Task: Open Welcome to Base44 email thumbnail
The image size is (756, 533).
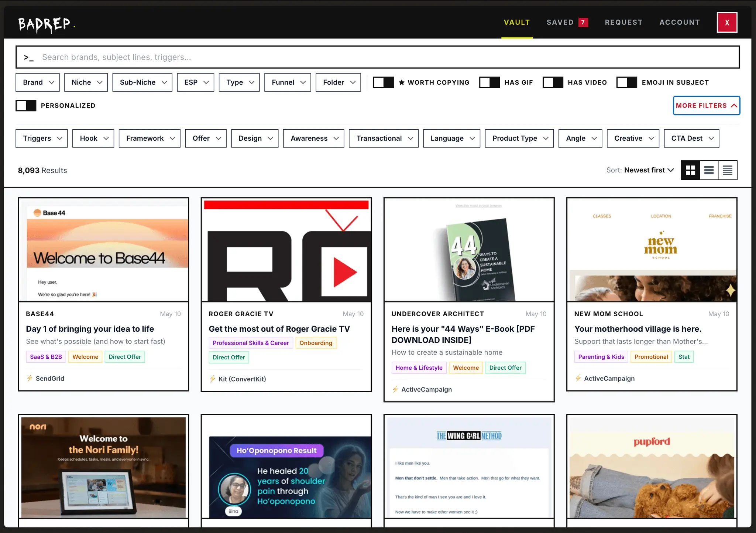Action: (x=103, y=250)
